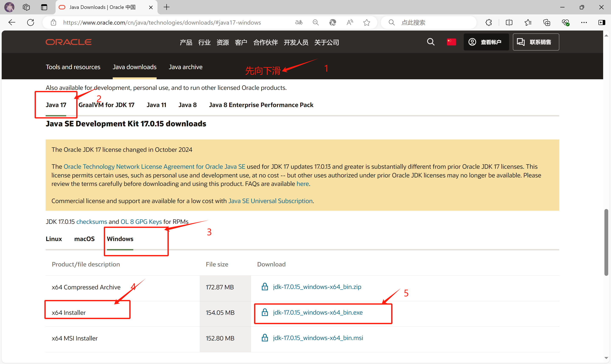Open the browser tab actions menu icon
Image resolution: width=611 pixels, height=364 pixels.
click(44, 7)
